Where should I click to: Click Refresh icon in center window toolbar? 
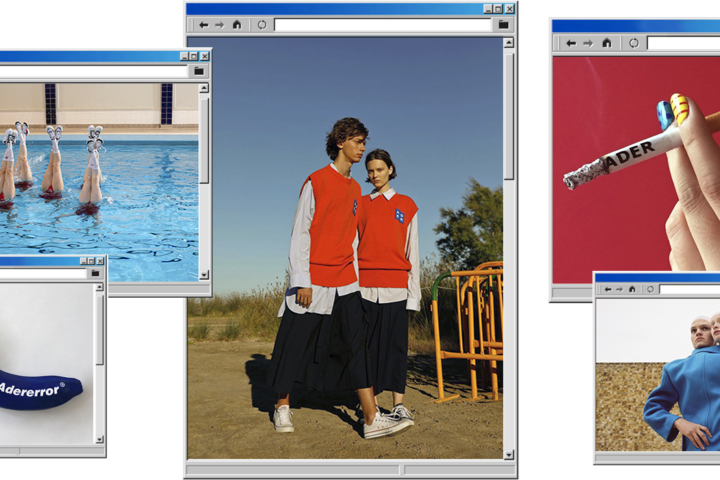tap(262, 25)
